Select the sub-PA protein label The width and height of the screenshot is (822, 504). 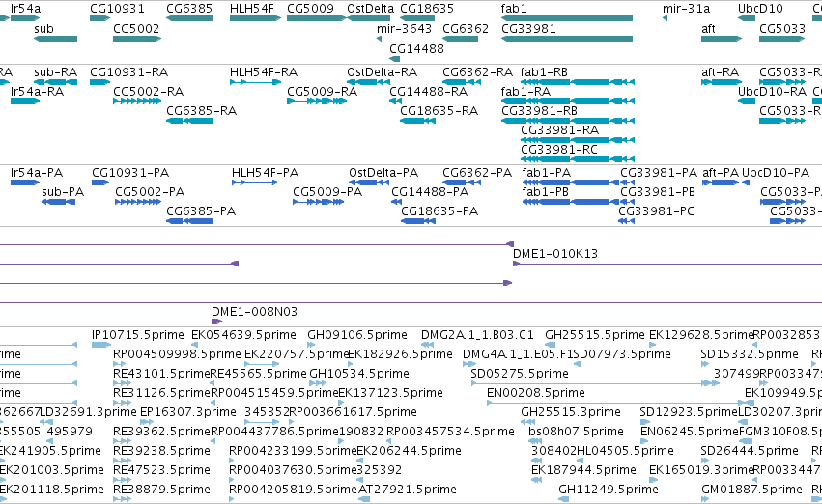pos(63,192)
